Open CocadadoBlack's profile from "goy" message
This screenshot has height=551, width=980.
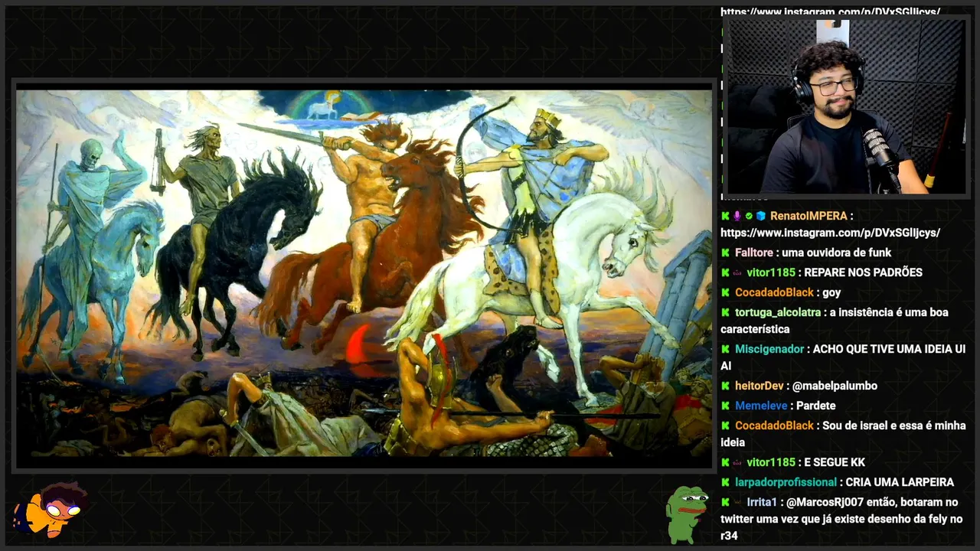click(x=774, y=292)
